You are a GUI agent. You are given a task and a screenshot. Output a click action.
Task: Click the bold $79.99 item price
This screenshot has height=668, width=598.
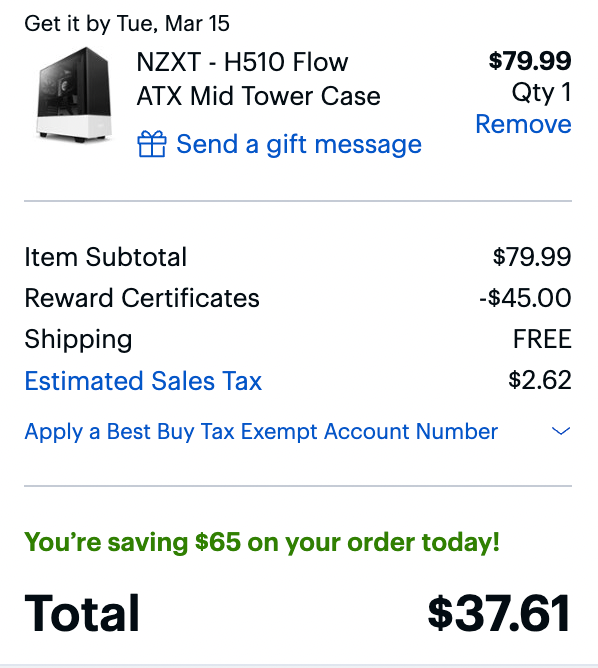coord(530,60)
